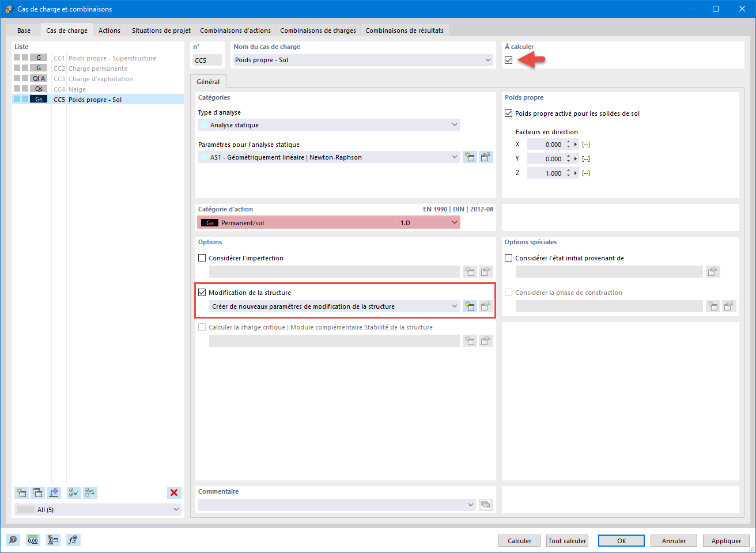This screenshot has width=756, height=553.
Task: Enable Considérer l'imperfection
Action: tap(202, 258)
